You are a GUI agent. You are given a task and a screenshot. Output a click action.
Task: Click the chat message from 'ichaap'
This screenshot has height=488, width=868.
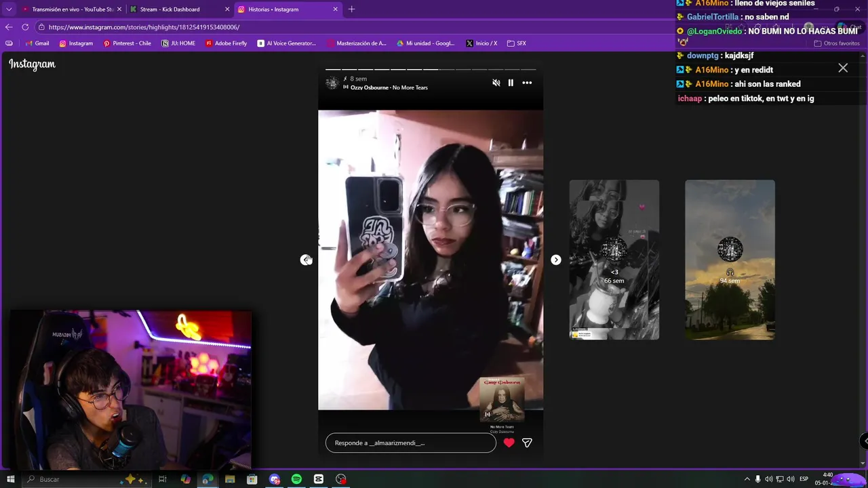coord(746,98)
